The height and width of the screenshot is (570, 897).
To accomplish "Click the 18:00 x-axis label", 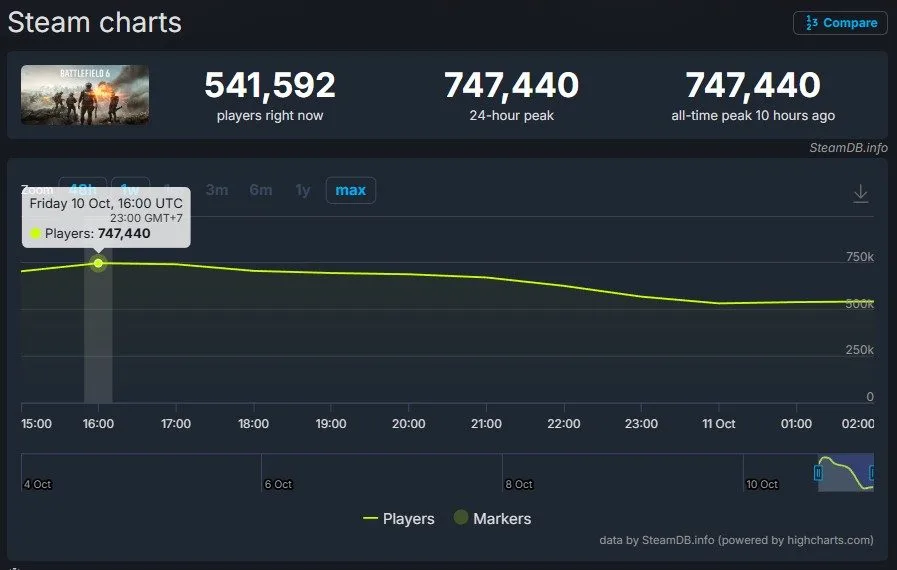I will tap(253, 423).
